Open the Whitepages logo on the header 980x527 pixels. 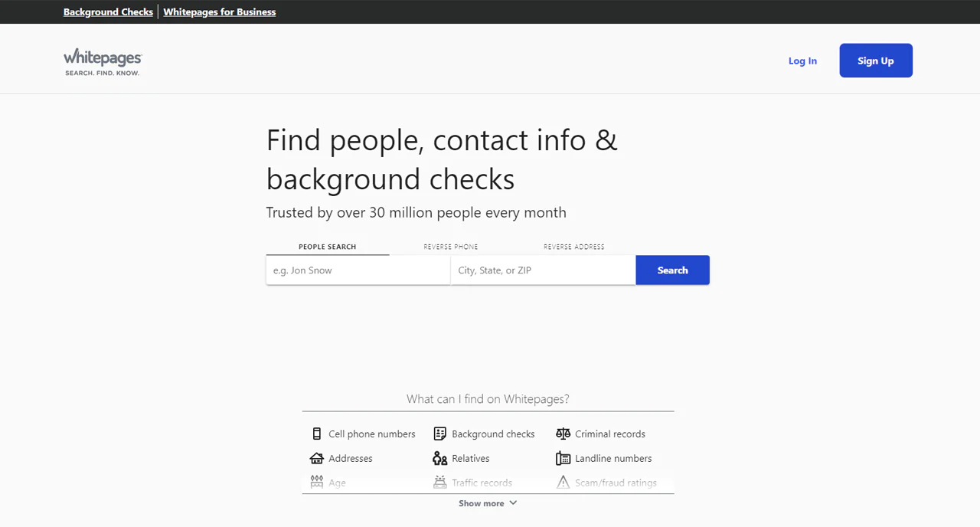[102, 61]
